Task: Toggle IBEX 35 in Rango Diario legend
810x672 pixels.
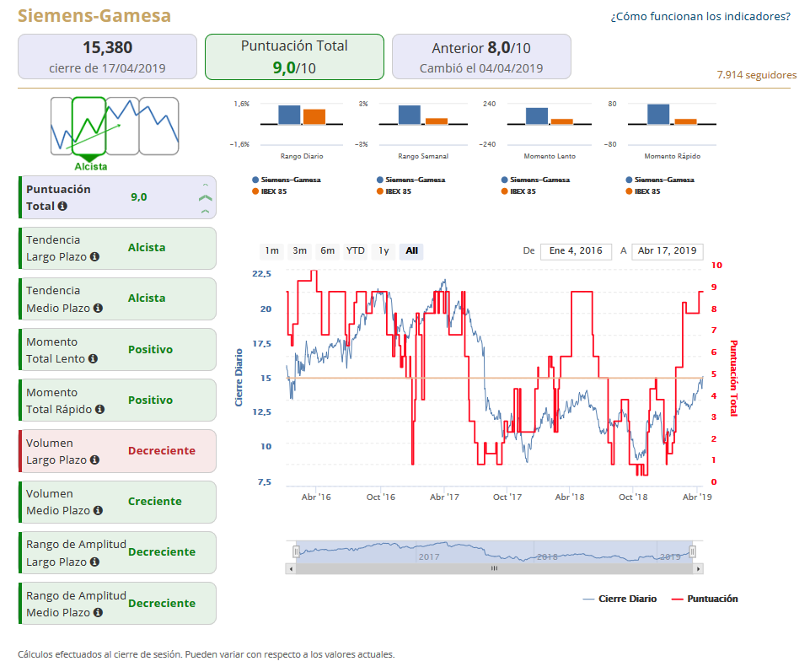Action: tap(270, 191)
